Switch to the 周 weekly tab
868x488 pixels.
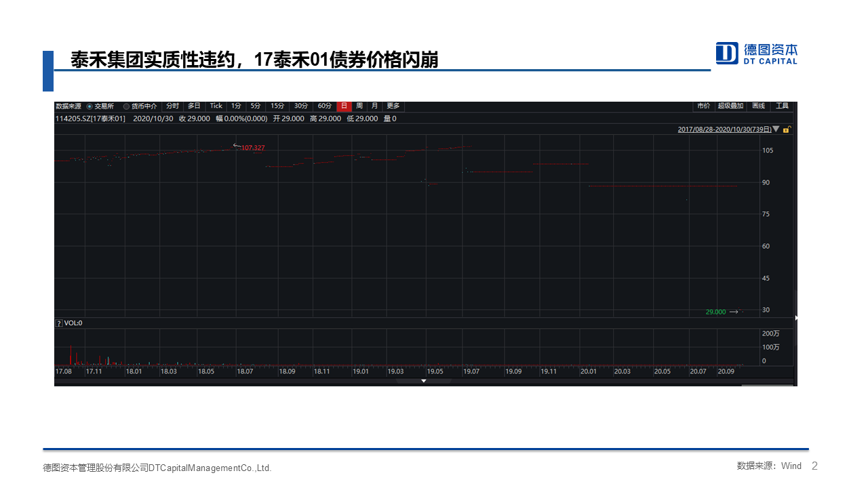pyautogui.click(x=359, y=106)
